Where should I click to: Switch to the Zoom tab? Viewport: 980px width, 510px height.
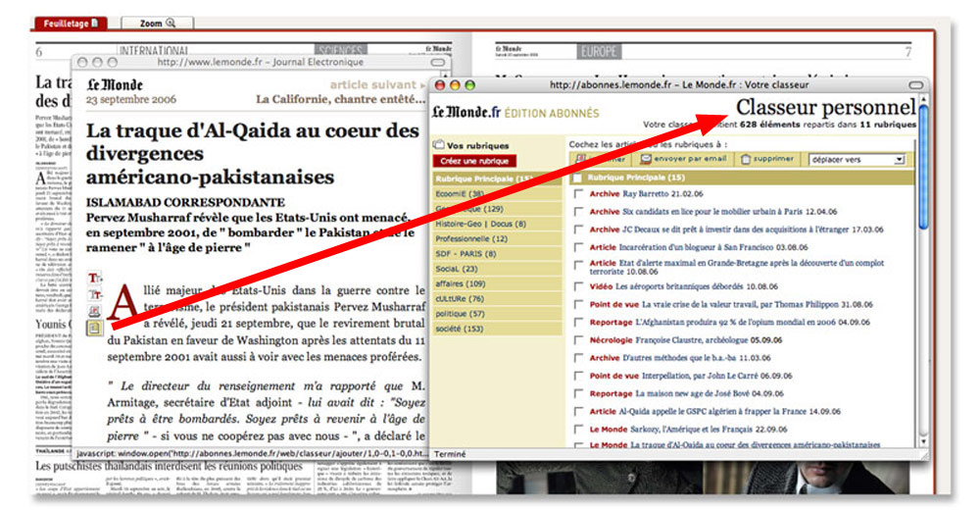point(157,24)
